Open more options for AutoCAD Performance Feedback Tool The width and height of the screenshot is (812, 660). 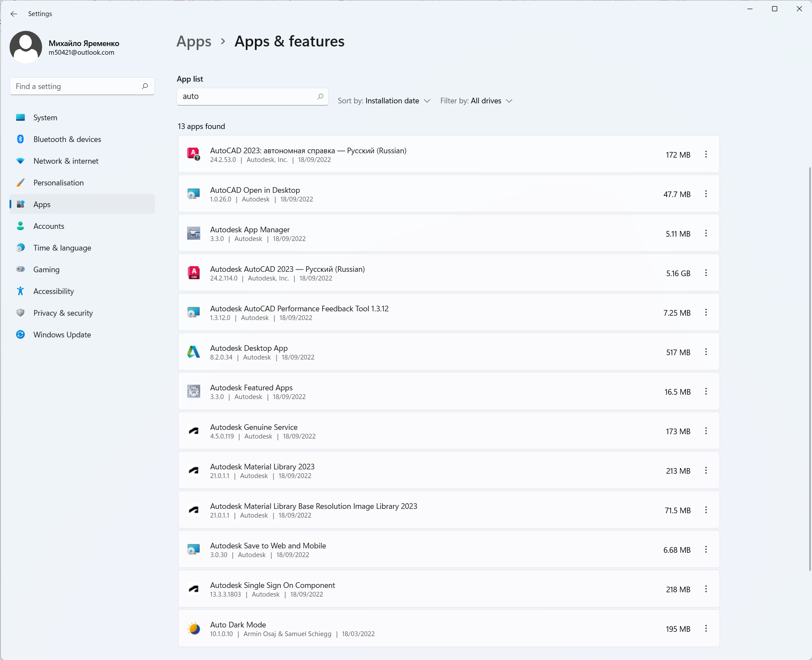[x=706, y=313]
